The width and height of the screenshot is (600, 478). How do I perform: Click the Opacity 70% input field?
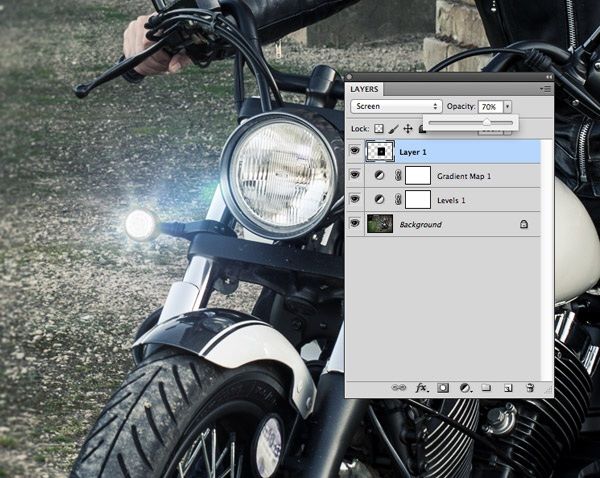click(489, 106)
